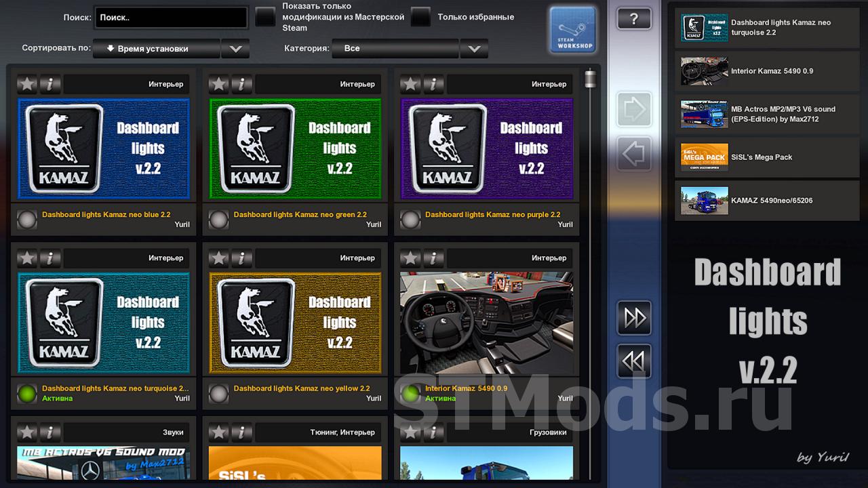This screenshot has height=488, width=868.
Task: Favorite the Грузовики category mod star
Action: click(x=410, y=432)
